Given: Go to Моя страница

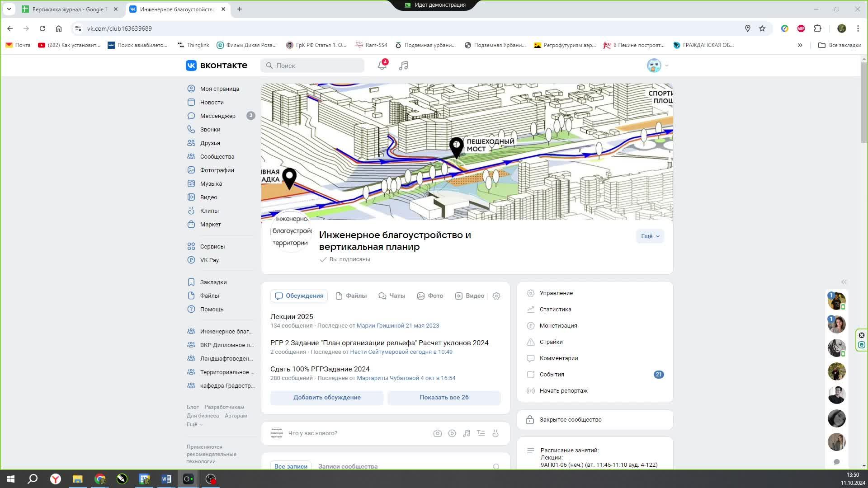Looking at the screenshot, I should pos(221,89).
